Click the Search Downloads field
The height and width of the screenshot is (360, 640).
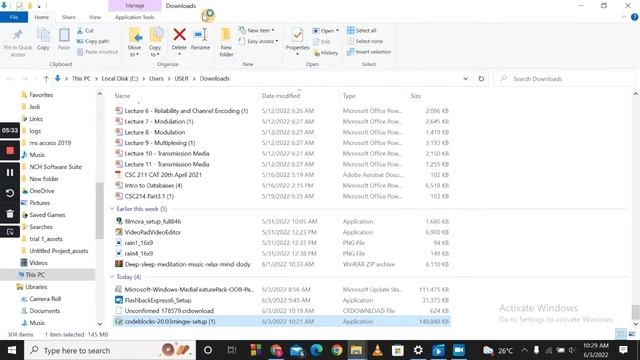coord(564,79)
